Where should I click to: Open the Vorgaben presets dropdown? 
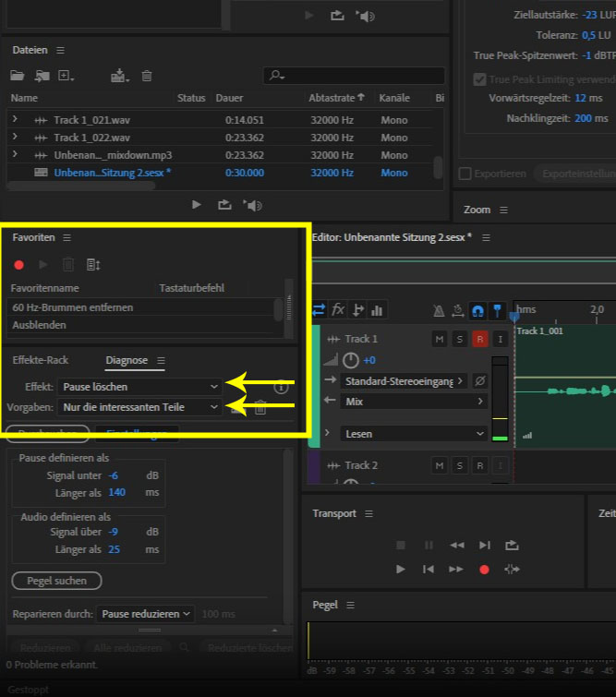139,406
